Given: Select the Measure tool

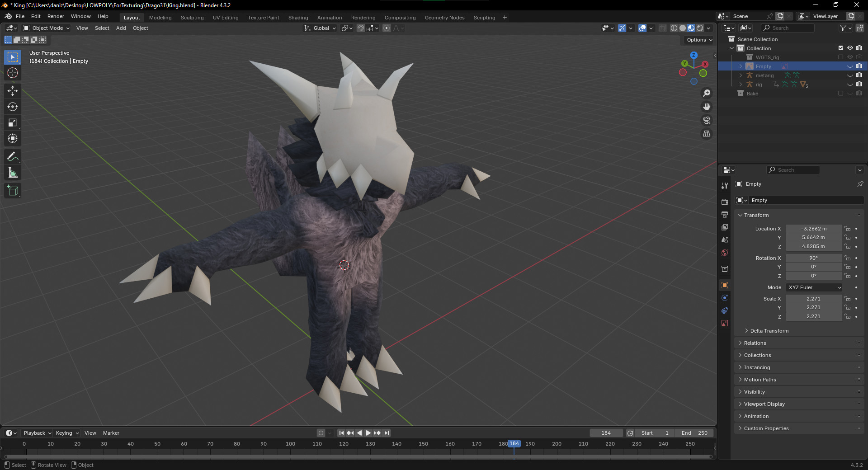Looking at the screenshot, I should coord(13,173).
